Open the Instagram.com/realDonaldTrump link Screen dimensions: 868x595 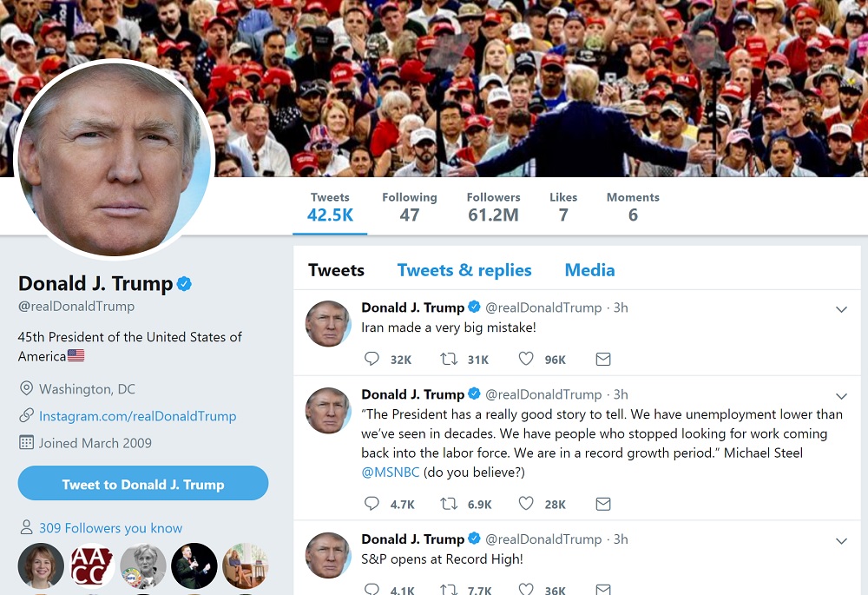(137, 416)
